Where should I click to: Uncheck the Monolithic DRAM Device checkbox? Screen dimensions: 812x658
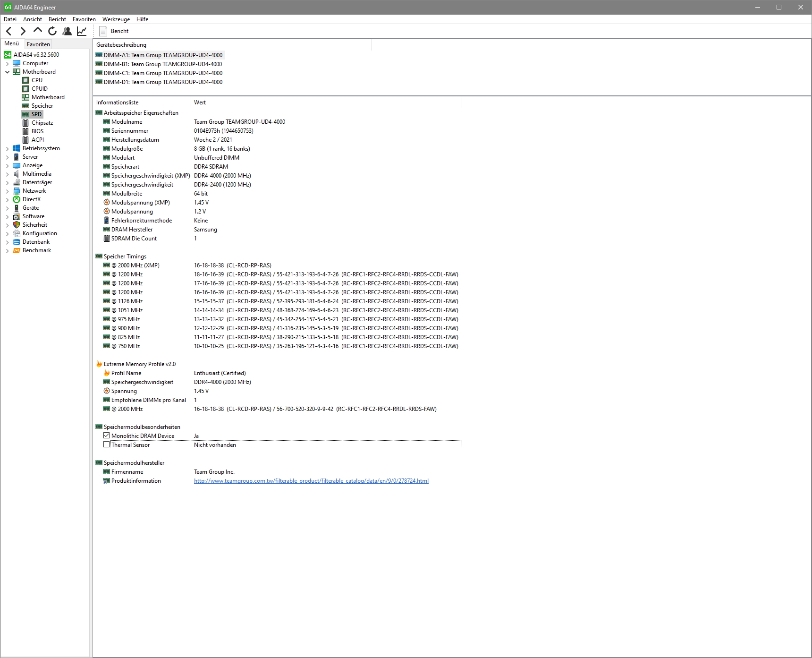pyautogui.click(x=106, y=435)
